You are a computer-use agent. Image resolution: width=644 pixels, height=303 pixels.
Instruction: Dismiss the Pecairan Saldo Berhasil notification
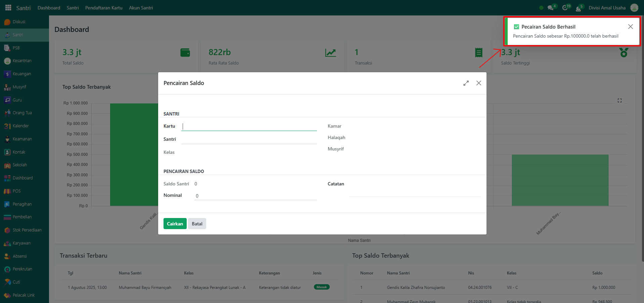click(630, 27)
